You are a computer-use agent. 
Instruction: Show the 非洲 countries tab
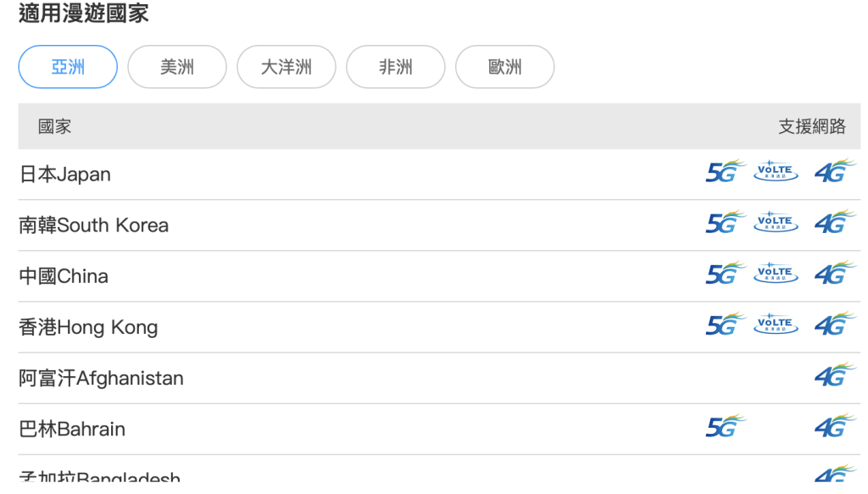pos(396,67)
